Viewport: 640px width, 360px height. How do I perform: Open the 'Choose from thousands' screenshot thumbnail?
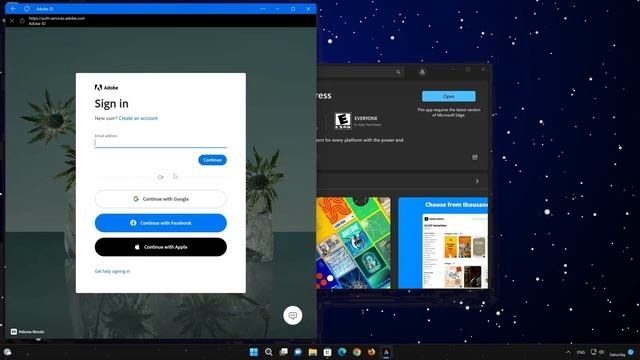point(443,243)
